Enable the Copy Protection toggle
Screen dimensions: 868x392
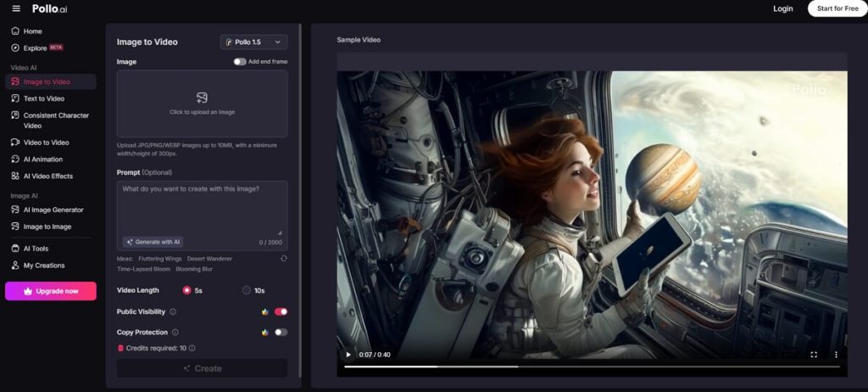coord(281,333)
